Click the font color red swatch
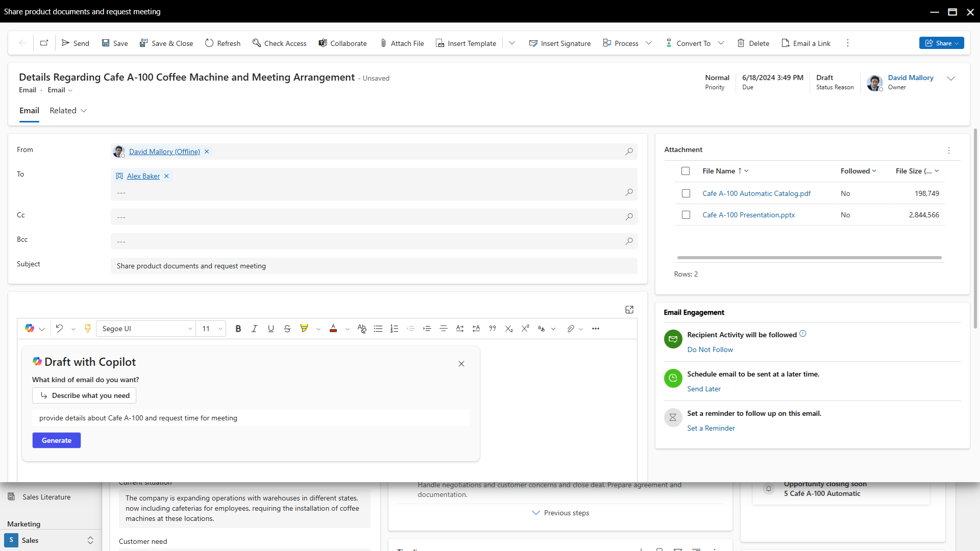The image size is (980, 551). (x=333, y=329)
